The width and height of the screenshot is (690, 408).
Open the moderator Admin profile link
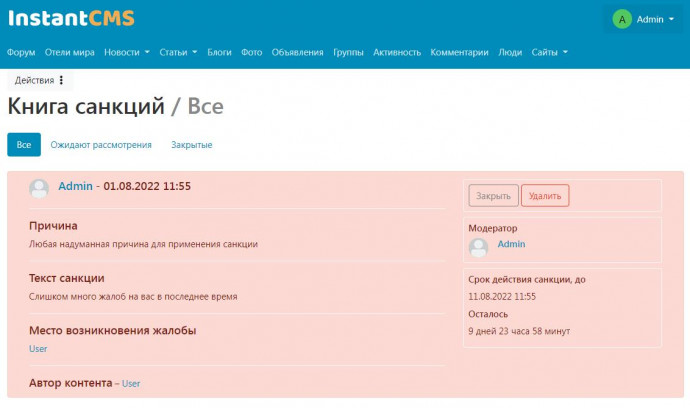(511, 244)
